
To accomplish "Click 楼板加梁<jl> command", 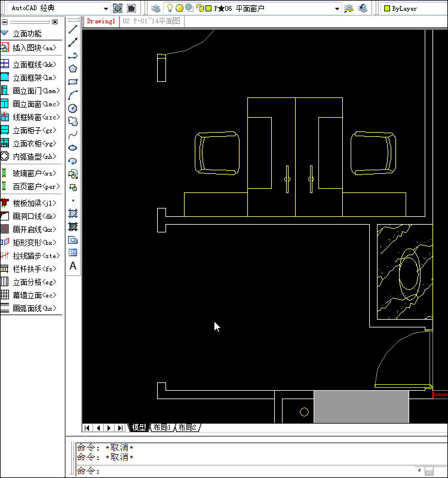I will click(31, 203).
